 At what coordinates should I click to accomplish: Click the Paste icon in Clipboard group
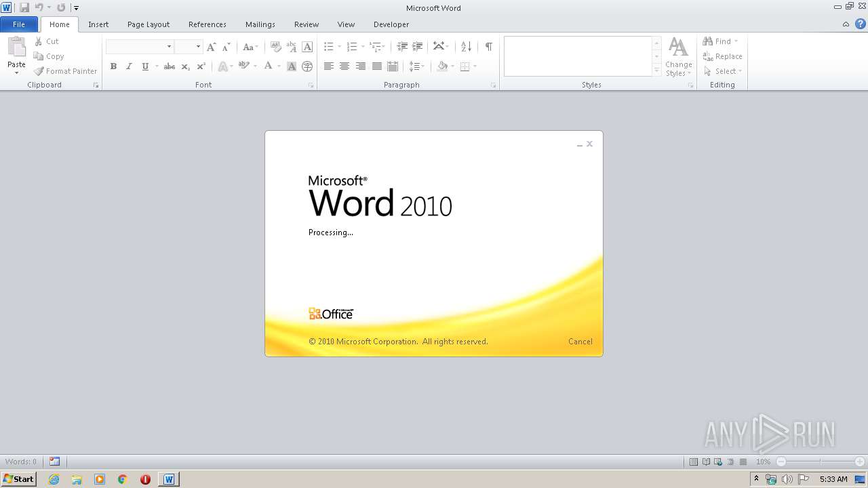[x=16, y=49]
